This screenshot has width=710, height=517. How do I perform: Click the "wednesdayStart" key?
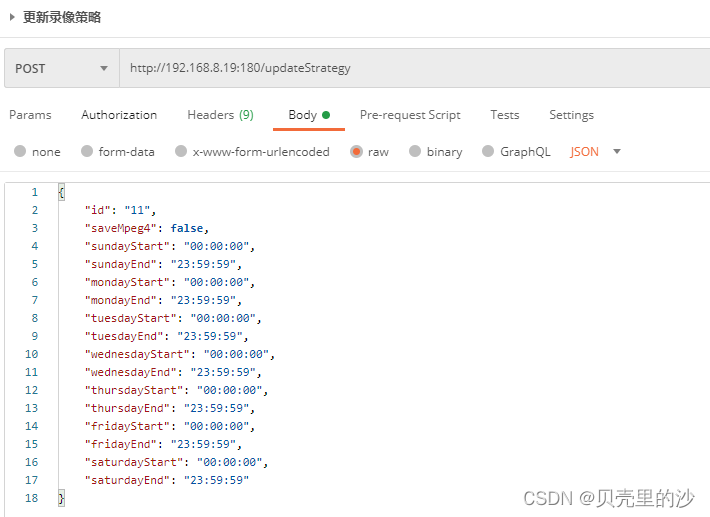coord(137,354)
